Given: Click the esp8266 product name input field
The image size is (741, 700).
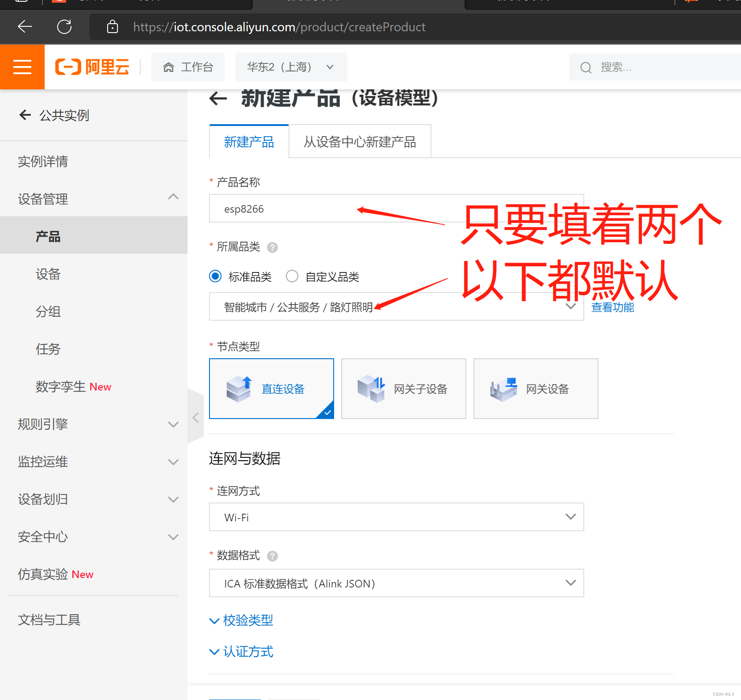Looking at the screenshot, I should pyautogui.click(x=396, y=208).
